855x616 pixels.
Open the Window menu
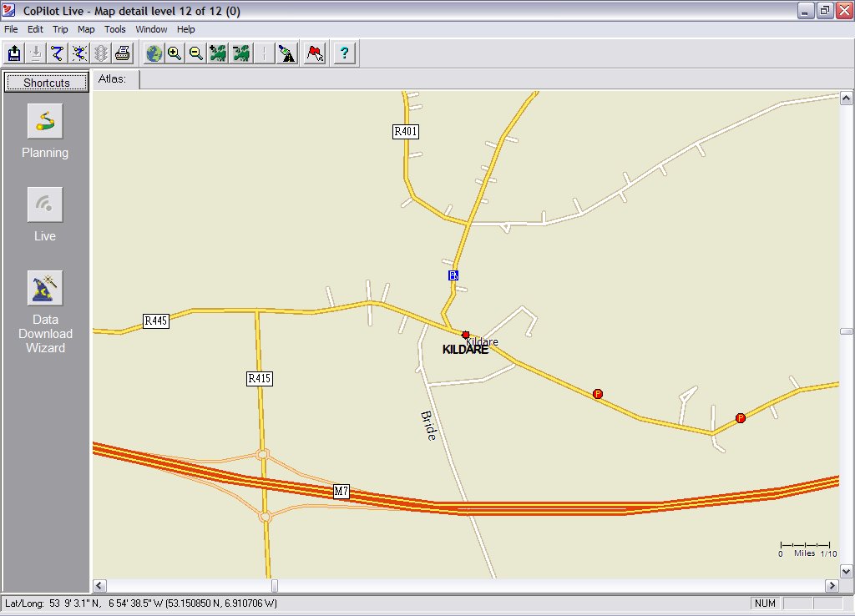pyautogui.click(x=151, y=29)
